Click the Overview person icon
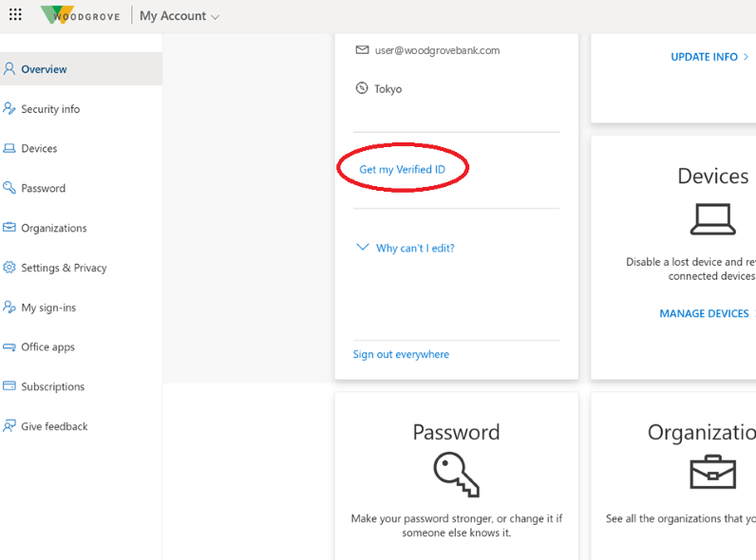The height and width of the screenshot is (560, 756). 9,69
